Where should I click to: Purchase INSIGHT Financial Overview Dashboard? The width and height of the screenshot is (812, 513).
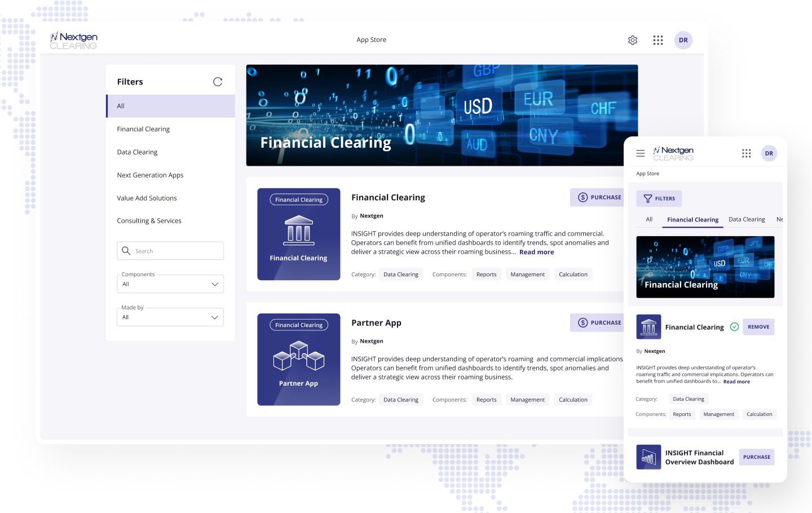757,457
